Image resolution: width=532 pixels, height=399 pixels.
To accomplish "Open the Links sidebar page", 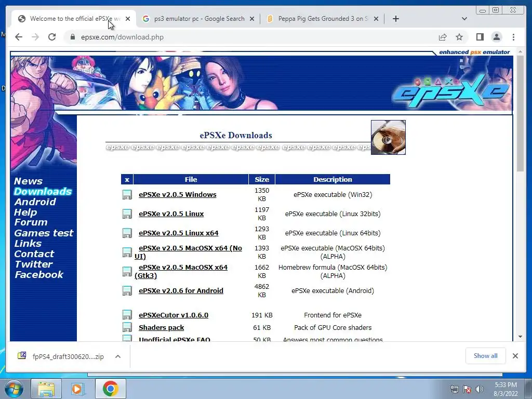I will pyautogui.click(x=28, y=244).
